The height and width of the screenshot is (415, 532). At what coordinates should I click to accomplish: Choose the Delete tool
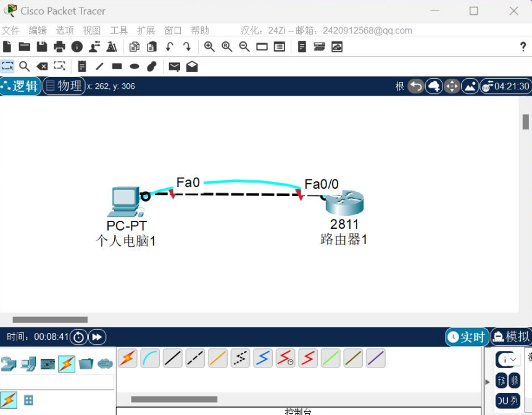[x=42, y=66]
